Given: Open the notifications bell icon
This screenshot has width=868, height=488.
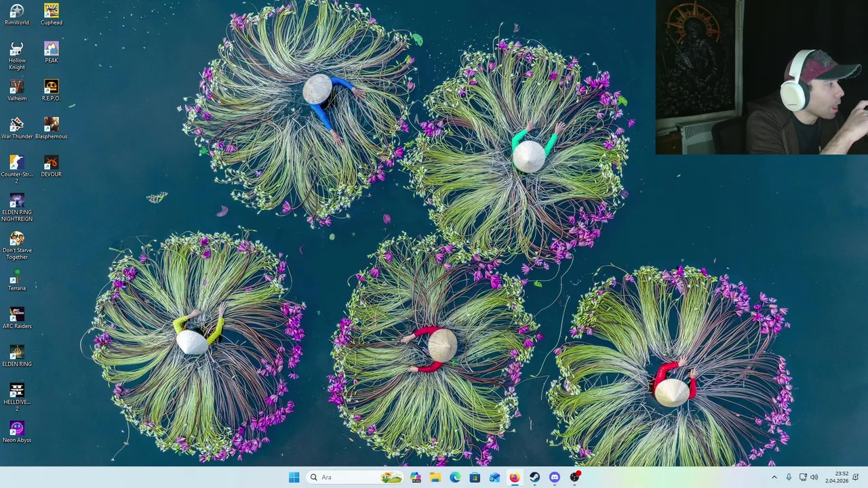Looking at the screenshot, I should [856, 477].
